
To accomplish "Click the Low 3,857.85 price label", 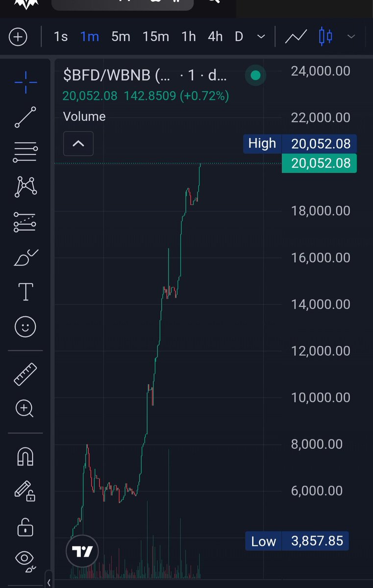I will (x=297, y=541).
